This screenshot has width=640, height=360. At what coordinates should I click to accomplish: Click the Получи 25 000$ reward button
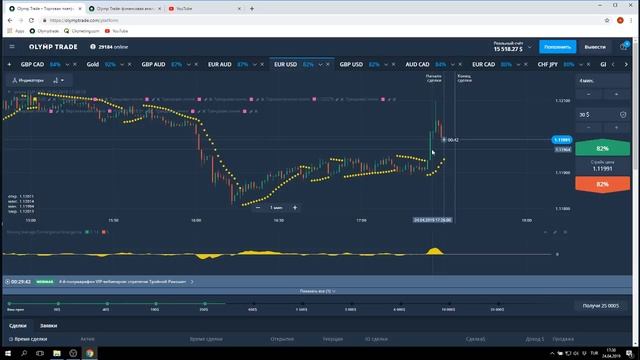(x=600, y=306)
